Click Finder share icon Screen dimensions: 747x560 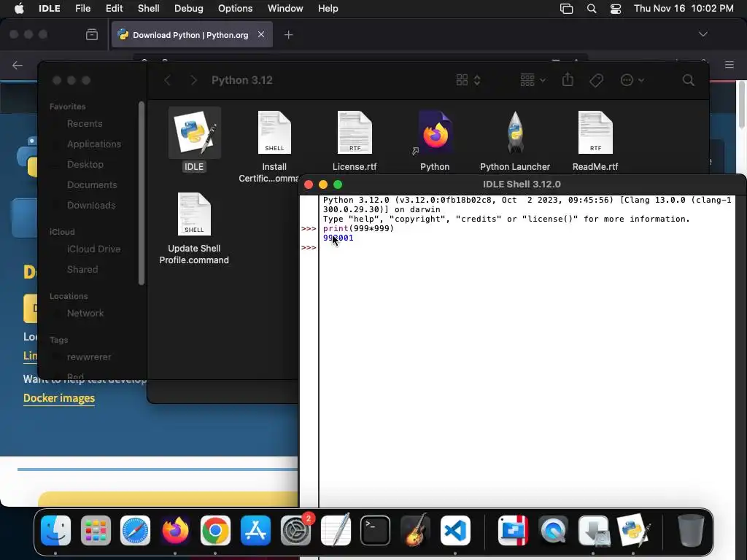click(568, 79)
